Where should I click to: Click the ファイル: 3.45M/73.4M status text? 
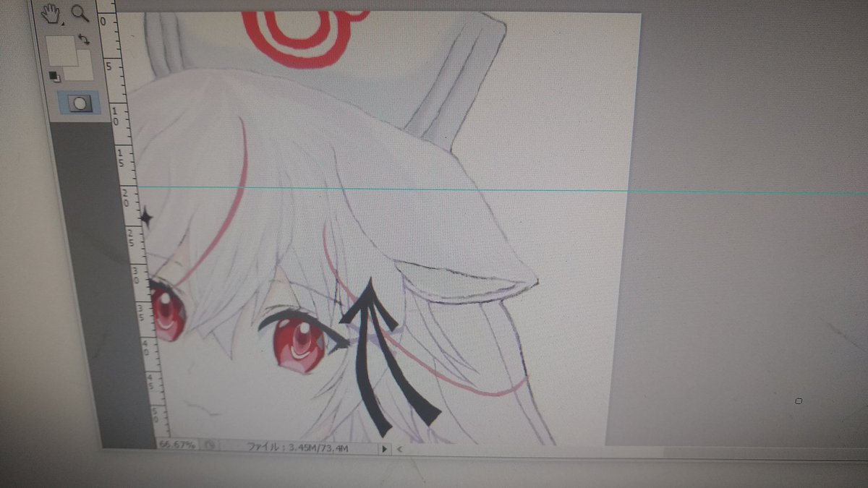pyautogui.click(x=299, y=448)
